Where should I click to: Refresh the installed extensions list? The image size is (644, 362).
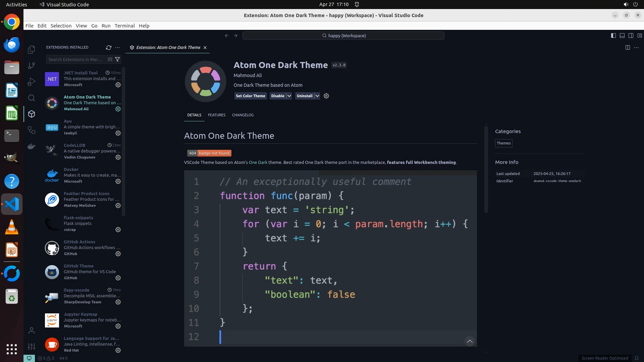tap(109, 48)
